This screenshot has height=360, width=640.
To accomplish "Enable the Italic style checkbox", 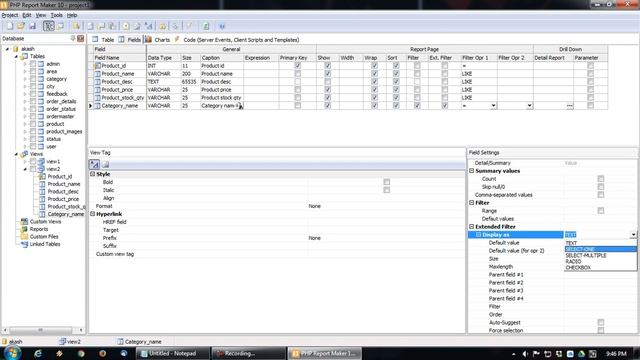I will tap(387, 190).
